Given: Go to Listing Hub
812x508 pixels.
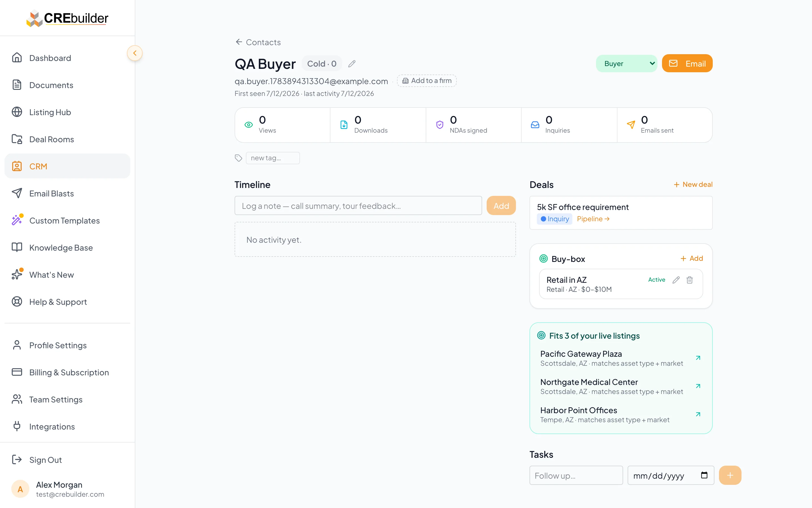Looking at the screenshot, I should [x=67, y=112].
